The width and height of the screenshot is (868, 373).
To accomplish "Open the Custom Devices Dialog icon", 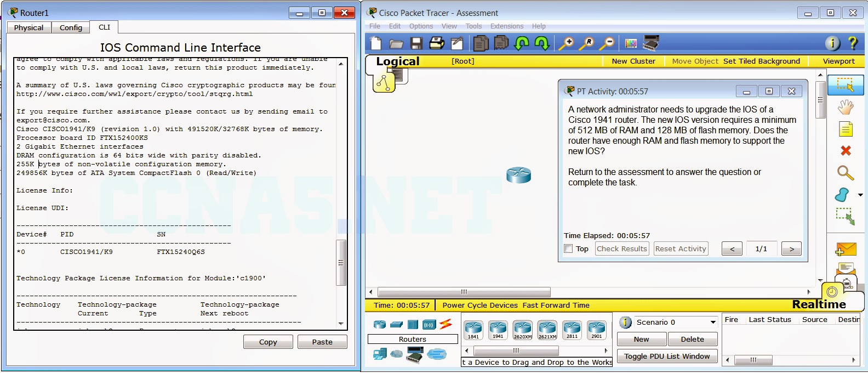I will pos(651,43).
